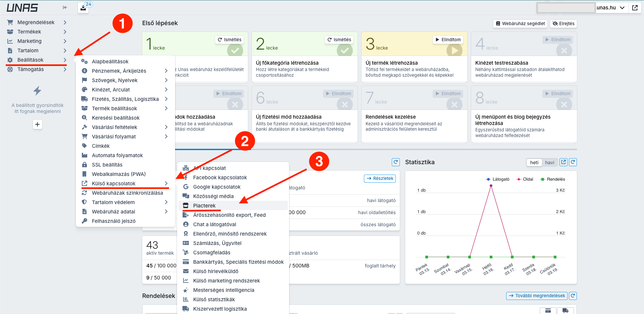Image resolution: width=644 pixels, height=314 pixels.
Task: Switch statistics to havi view
Action: (x=549, y=163)
